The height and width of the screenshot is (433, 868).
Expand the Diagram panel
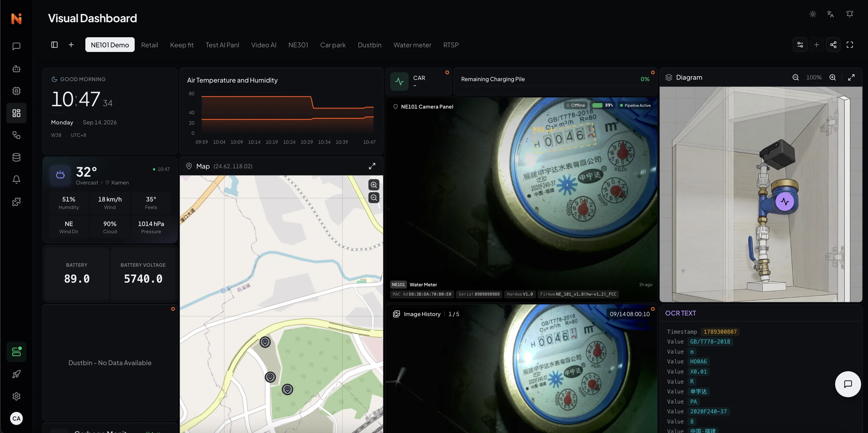tap(852, 77)
